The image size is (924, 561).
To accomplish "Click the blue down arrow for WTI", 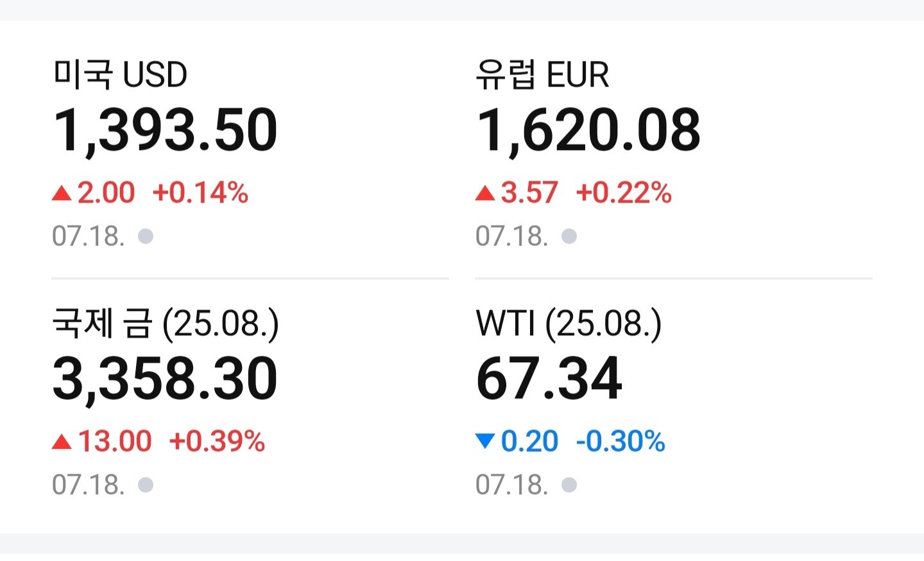I will click(x=485, y=441).
